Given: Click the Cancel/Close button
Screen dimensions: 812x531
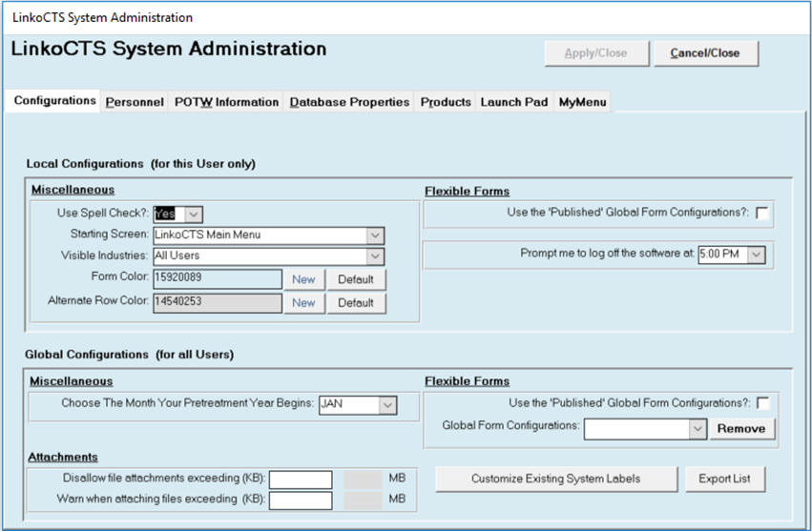Looking at the screenshot, I should tap(706, 53).
